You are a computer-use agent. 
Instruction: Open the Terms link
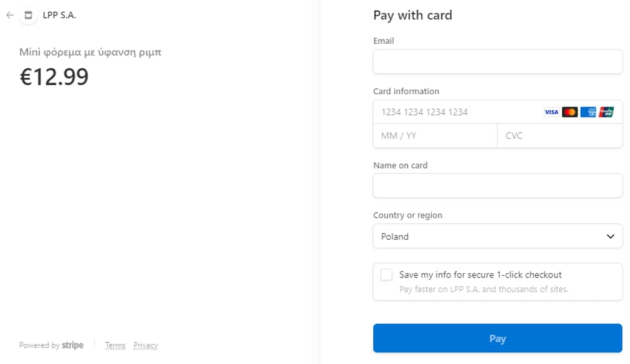[x=115, y=345]
